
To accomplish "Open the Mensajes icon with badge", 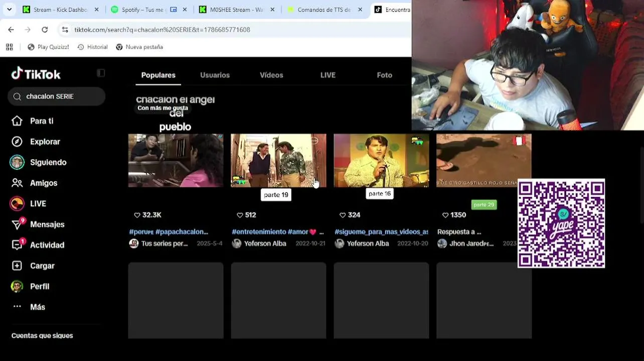I will [18, 224].
